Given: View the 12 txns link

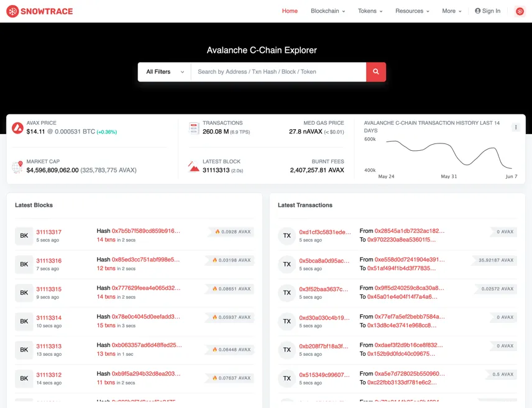Looking at the screenshot, I should click(106, 268).
